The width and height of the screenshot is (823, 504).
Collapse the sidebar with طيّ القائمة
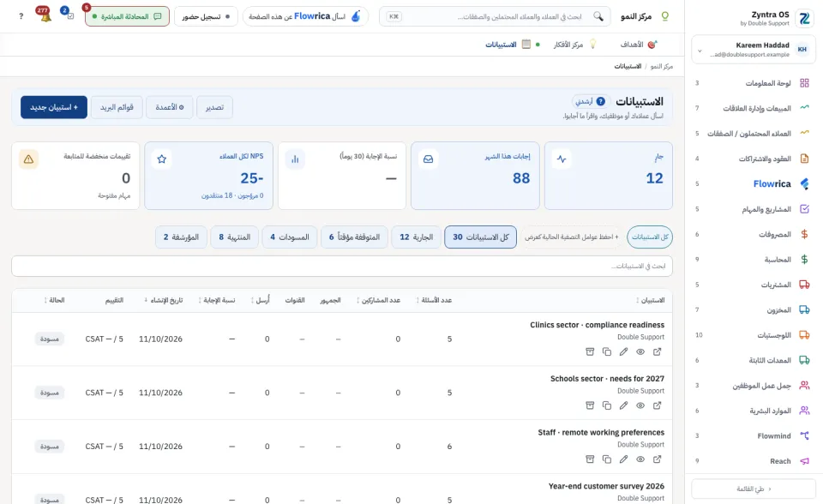tap(754, 489)
